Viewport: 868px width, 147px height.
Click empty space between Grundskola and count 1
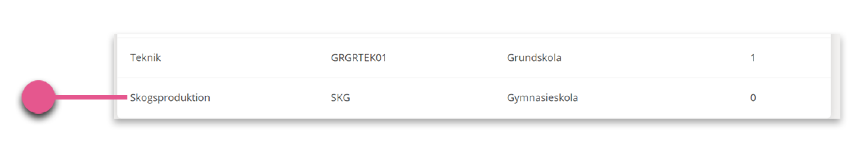(x=655, y=58)
